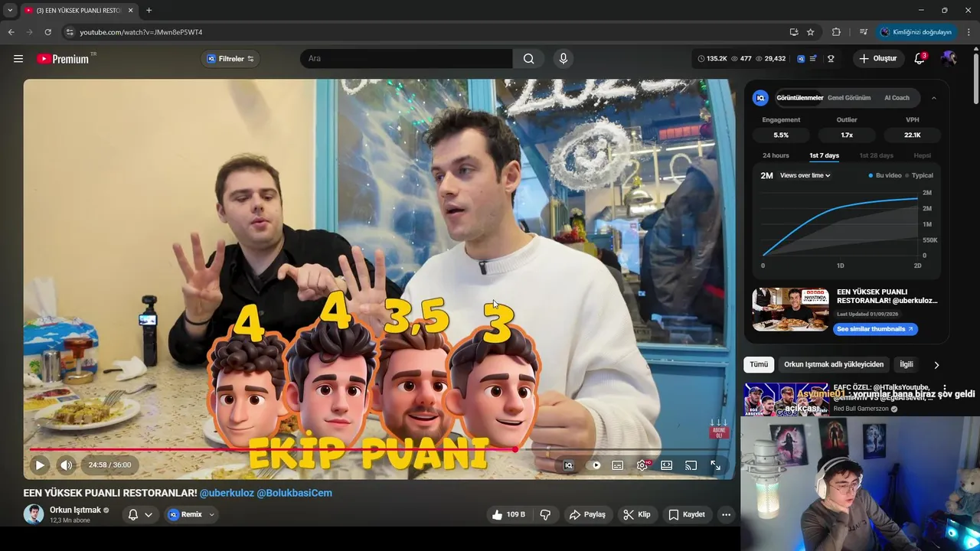Seek on the red video progress bar
Image resolution: width=980 pixels, height=551 pixels.
tap(379, 449)
